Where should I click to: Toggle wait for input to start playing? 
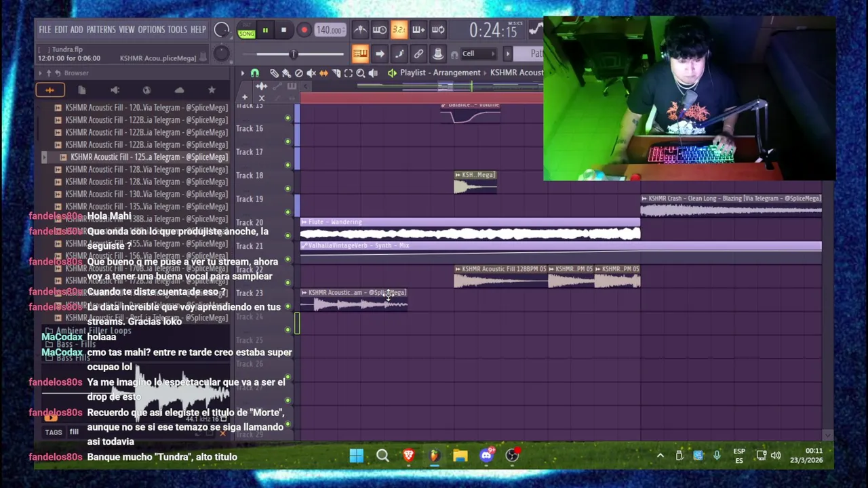(380, 30)
